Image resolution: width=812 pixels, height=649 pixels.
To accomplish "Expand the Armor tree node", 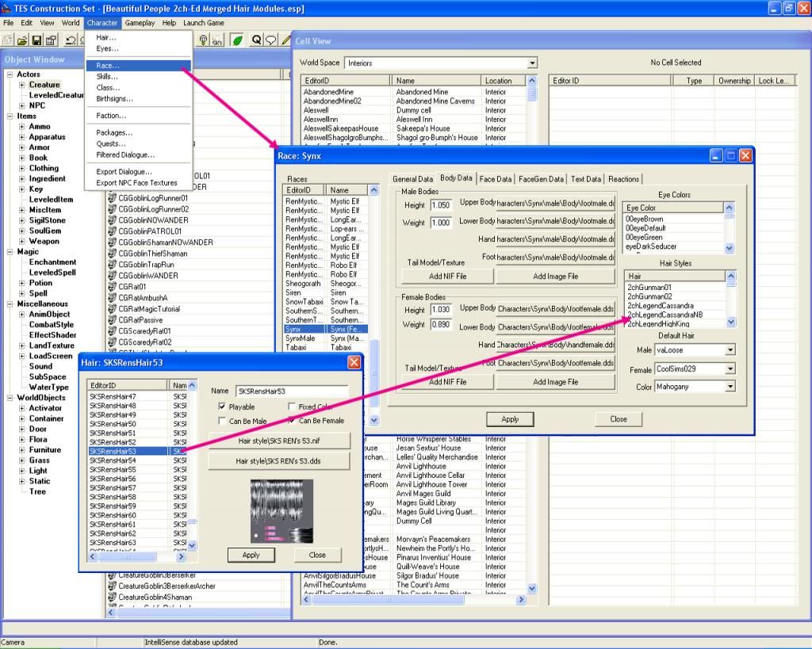I will pyautogui.click(x=21, y=147).
